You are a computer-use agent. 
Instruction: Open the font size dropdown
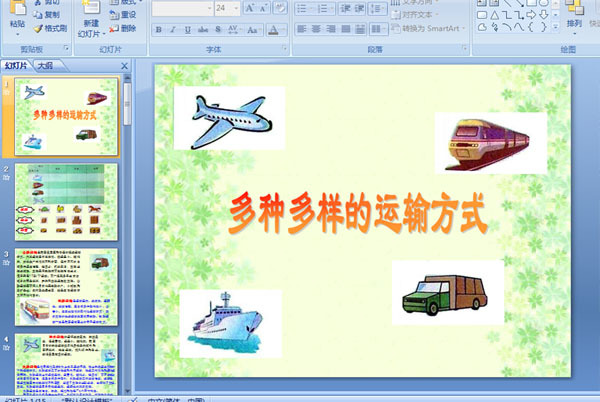tap(235, 8)
